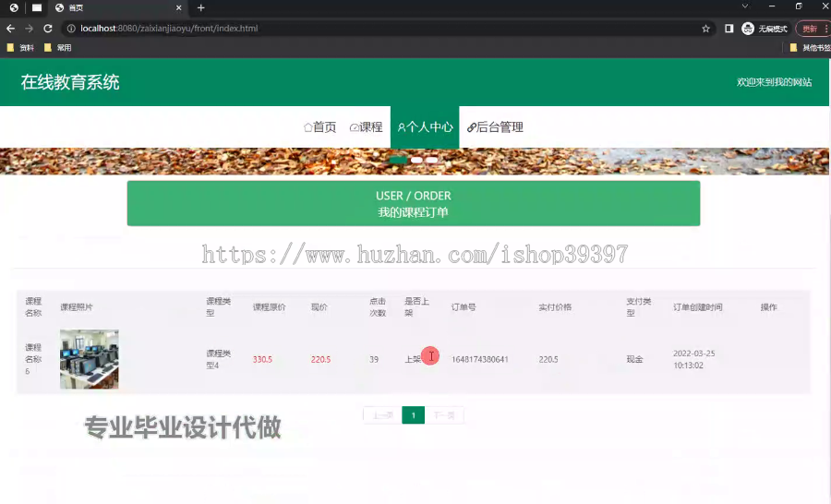The width and height of the screenshot is (831, 504).
Task: Click the original price 330.5
Action: coord(262,359)
